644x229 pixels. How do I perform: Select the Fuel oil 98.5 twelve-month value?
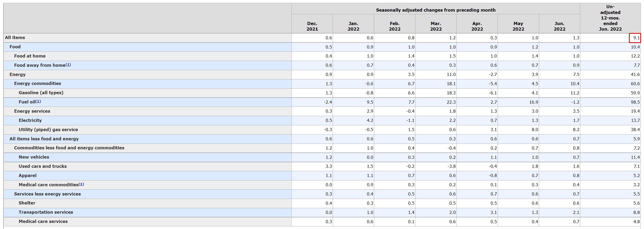tap(635, 102)
